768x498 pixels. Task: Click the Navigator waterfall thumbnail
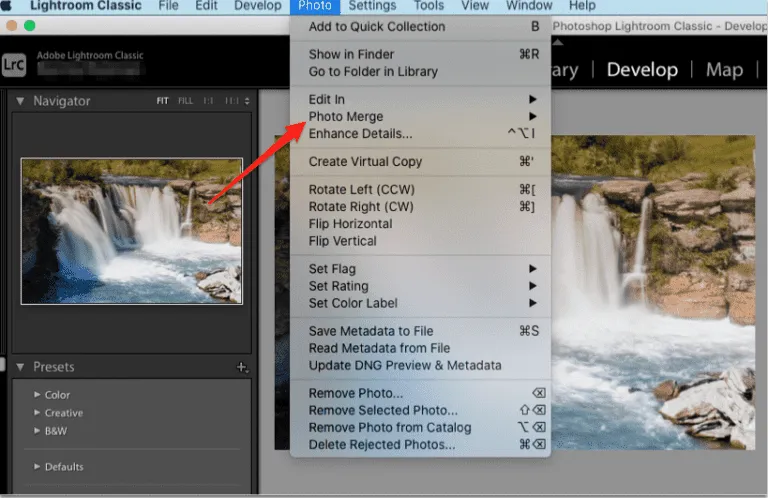click(132, 231)
